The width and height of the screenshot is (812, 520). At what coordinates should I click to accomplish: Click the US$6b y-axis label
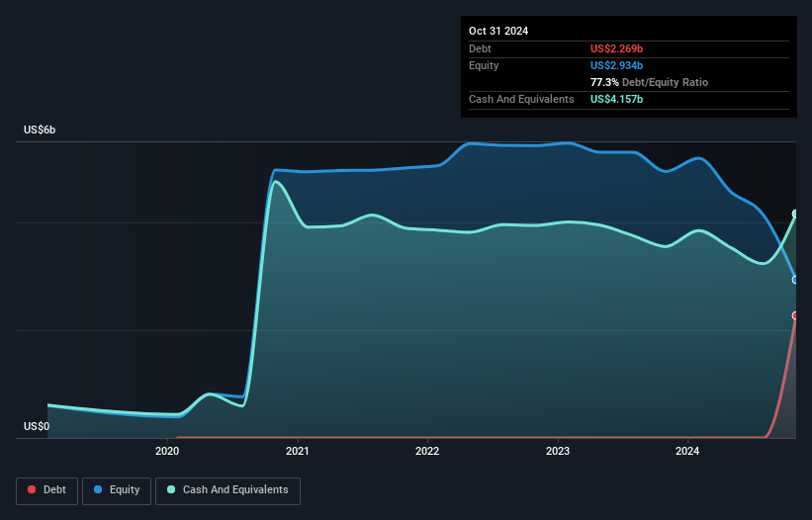pyautogui.click(x=40, y=130)
